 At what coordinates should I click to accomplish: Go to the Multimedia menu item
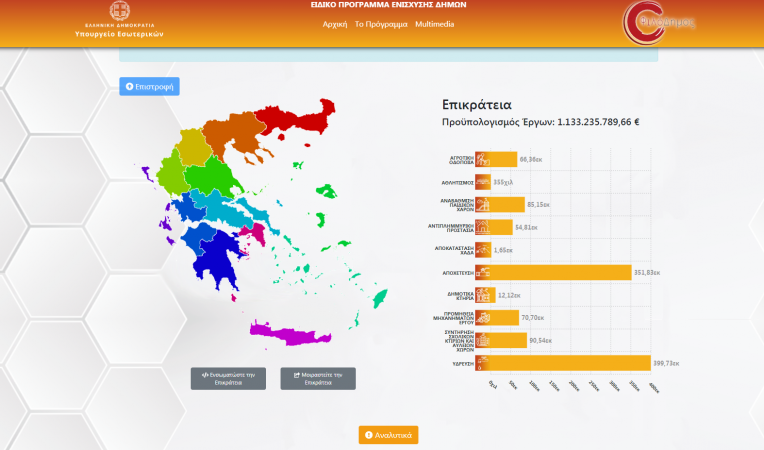click(x=435, y=23)
